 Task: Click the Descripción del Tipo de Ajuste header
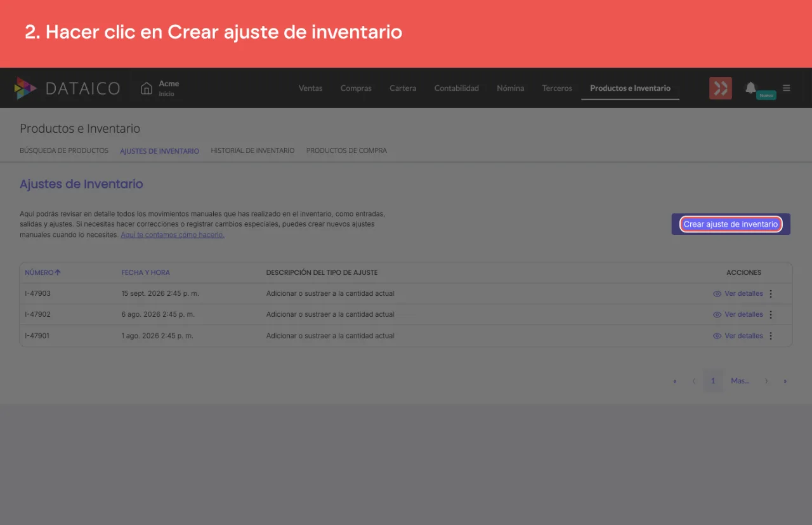pyautogui.click(x=322, y=272)
